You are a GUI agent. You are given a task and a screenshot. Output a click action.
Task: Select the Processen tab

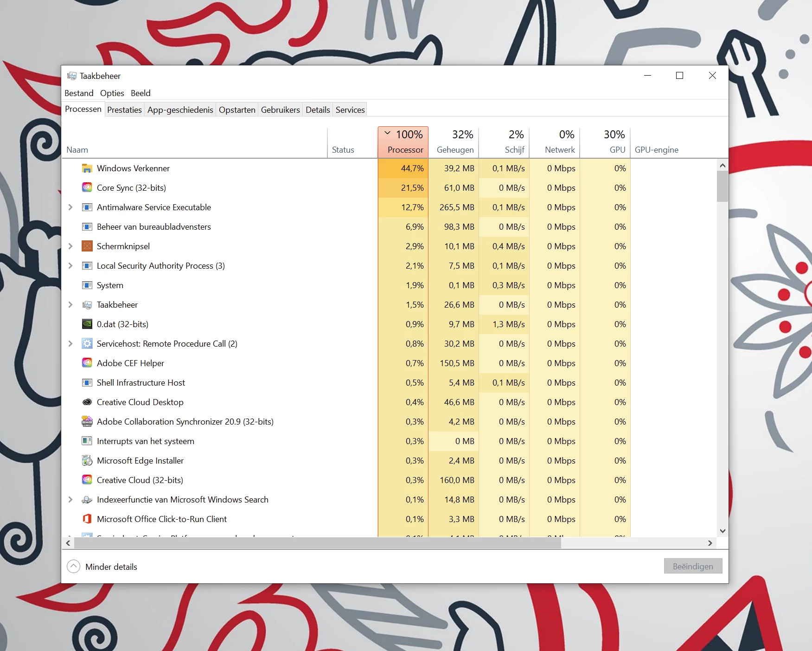pyautogui.click(x=83, y=109)
